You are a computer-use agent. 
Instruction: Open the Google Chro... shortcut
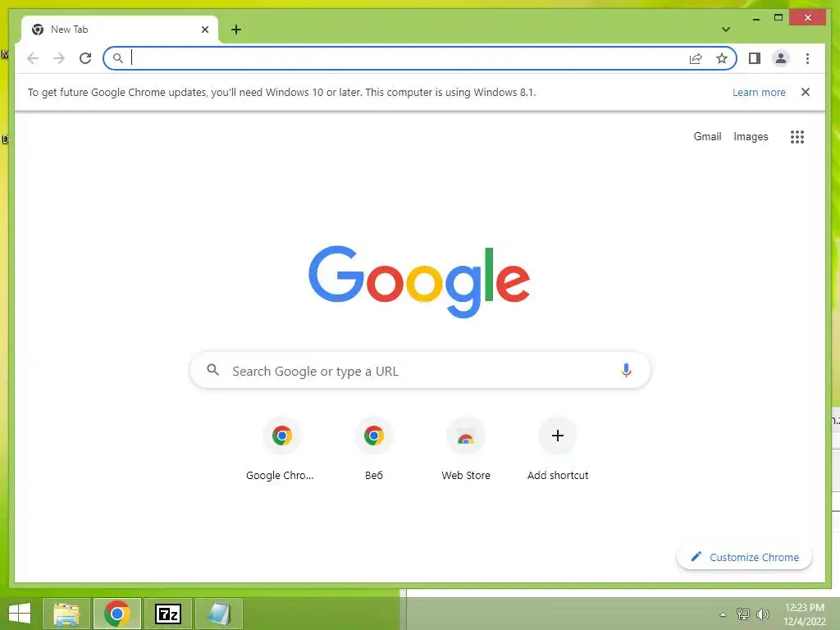click(x=281, y=450)
